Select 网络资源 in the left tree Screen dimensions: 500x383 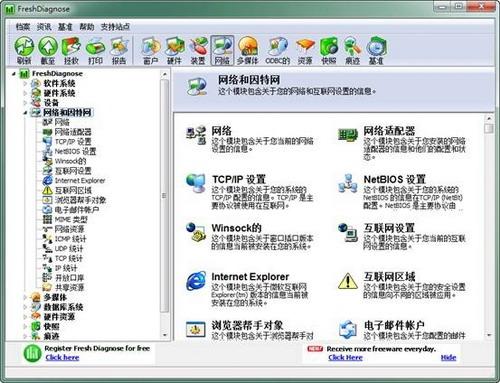(x=69, y=229)
